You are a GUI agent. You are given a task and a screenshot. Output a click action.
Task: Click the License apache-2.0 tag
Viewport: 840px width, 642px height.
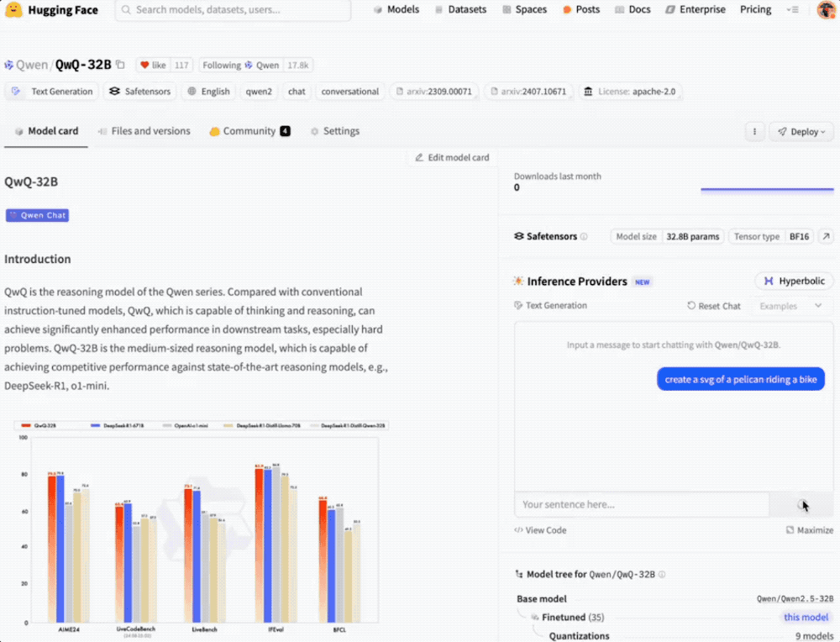[x=630, y=91]
